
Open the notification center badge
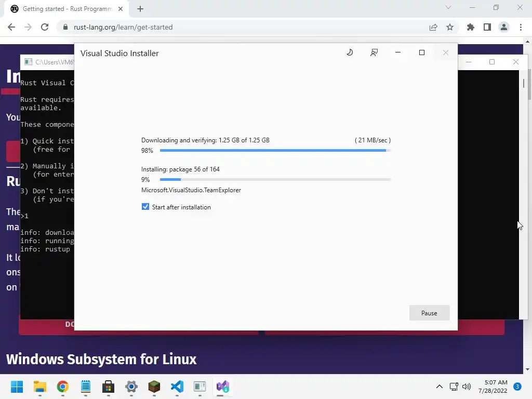point(517,387)
